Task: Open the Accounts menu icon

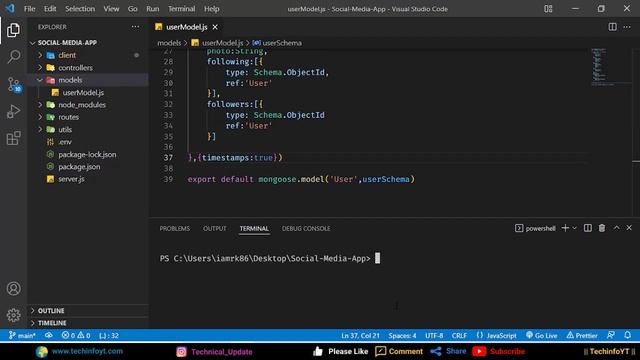Action: (13, 289)
